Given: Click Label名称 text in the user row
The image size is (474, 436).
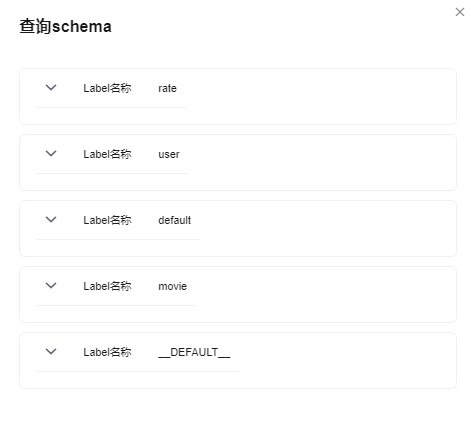Looking at the screenshot, I should pyautogui.click(x=107, y=154).
